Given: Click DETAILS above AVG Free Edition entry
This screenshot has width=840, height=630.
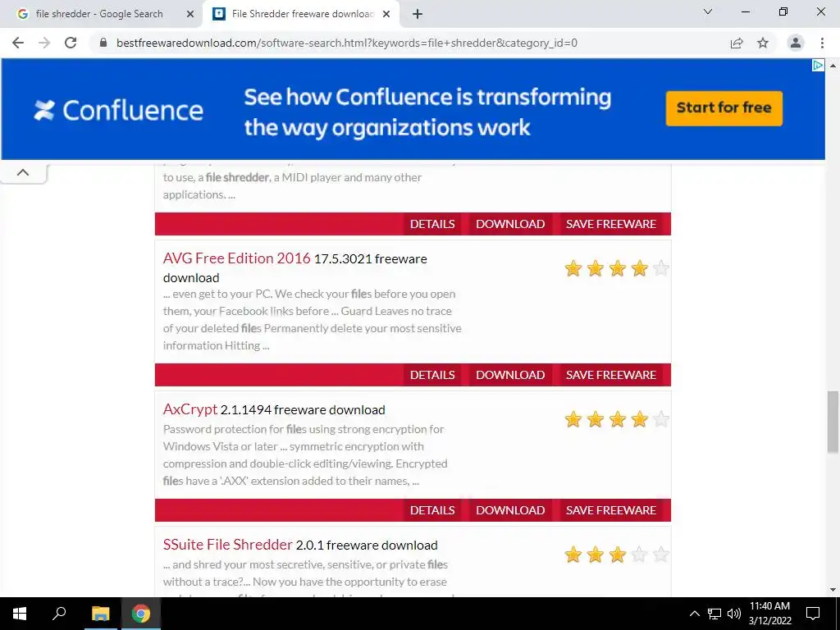Looking at the screenshot, I should (432, 224).
